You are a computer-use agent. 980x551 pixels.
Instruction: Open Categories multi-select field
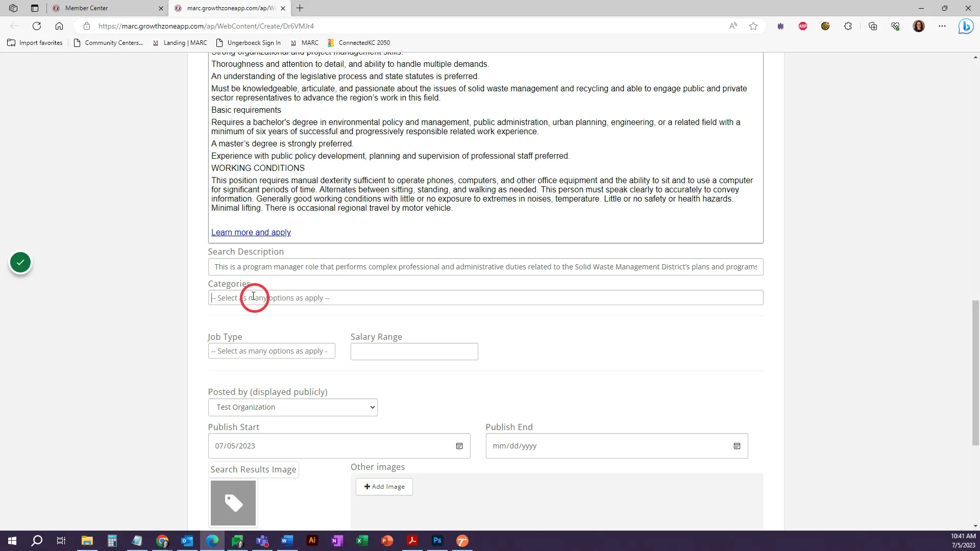485,298
